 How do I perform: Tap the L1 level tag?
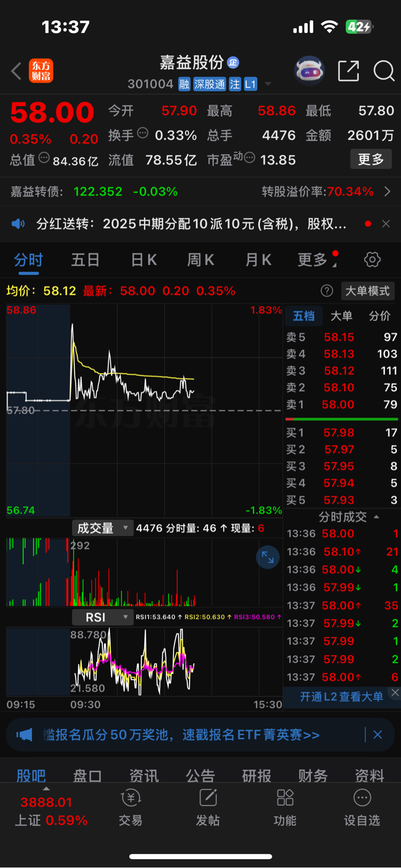point(251,84)
